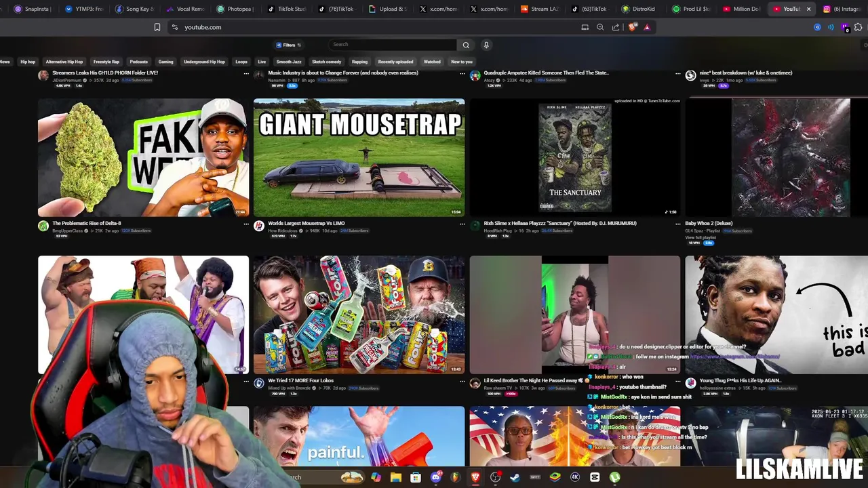The width and height of the screenshot is (868, 488).
Task: Open the Baby Whoa 2 playlist thumbnail
Action: 776,158
